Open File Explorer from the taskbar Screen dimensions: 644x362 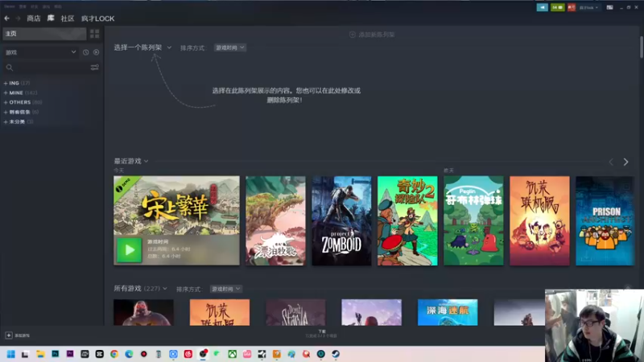click(x=40, y=354)
